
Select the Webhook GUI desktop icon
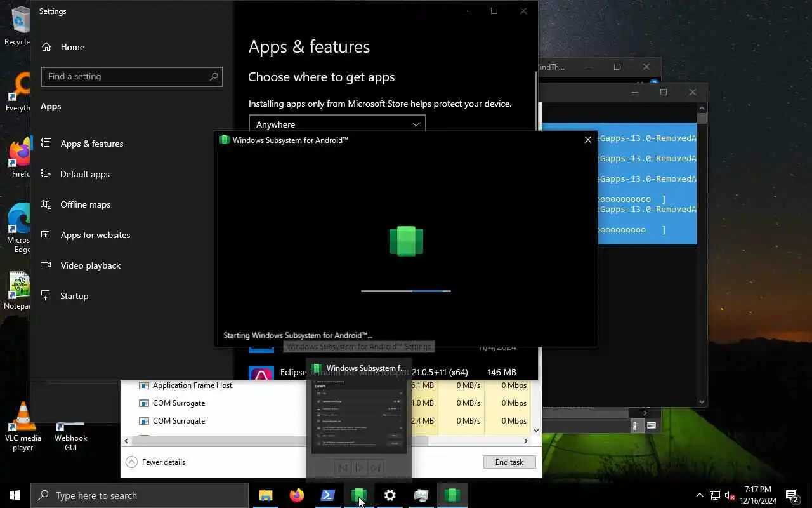tap(70, 437)
